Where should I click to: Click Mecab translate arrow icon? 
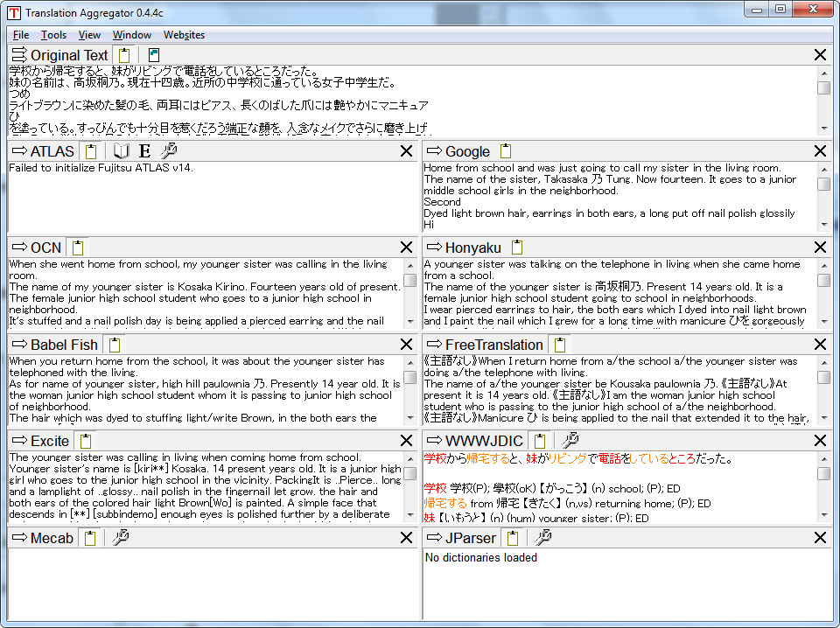[19, 538]
